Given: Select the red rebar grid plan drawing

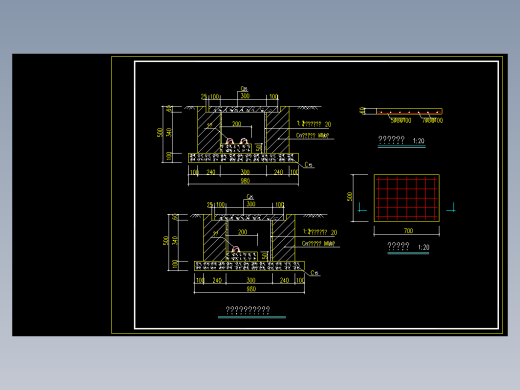Looking at the screenshot, I should coord(407,198).
